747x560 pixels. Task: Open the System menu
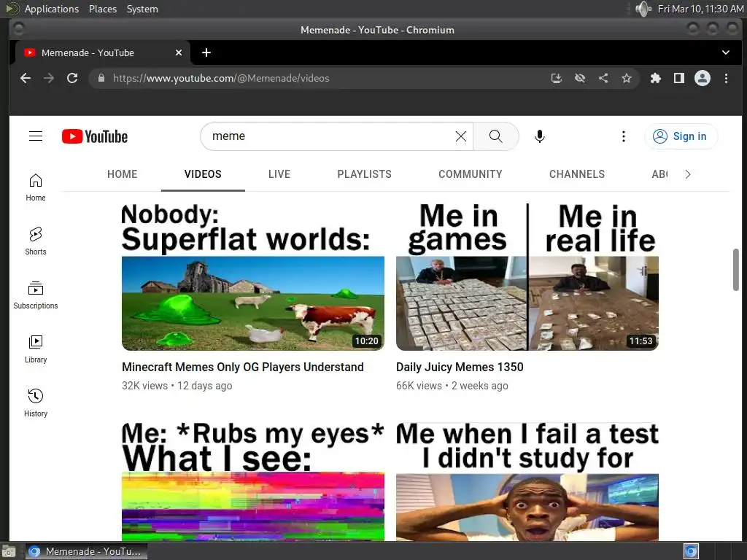click(x=142, y=9)
